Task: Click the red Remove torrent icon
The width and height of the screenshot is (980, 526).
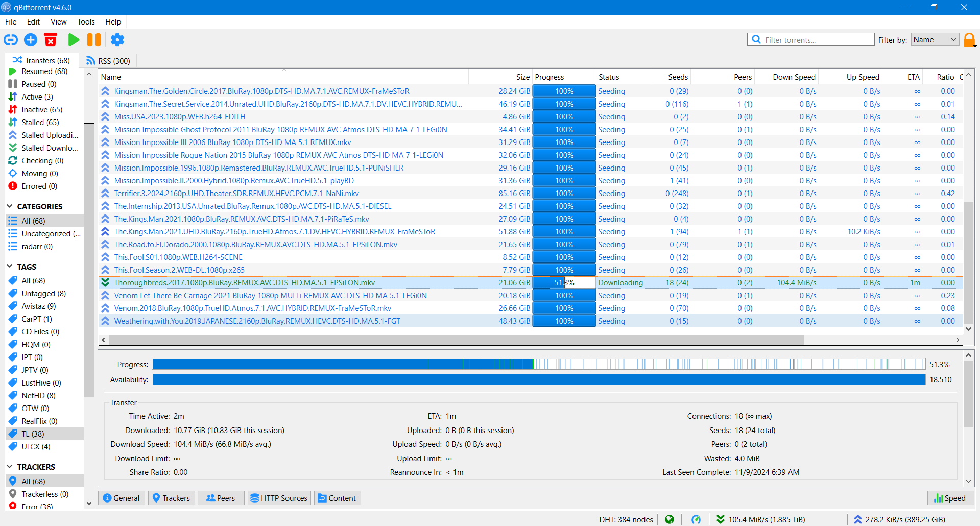Action: coord(51,40)
